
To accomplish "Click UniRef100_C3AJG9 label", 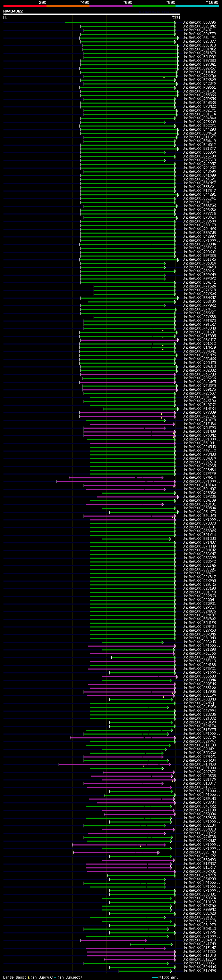I will (199, 500).
